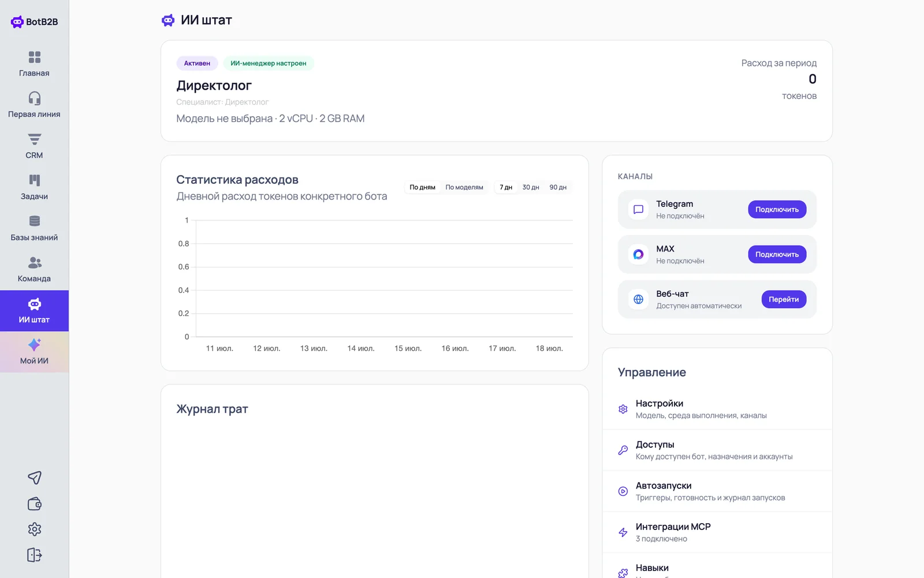924x578 pixels.
Task: Open sidebar settings gear icon
Action: pyautogui.click(x=35, y=529)
